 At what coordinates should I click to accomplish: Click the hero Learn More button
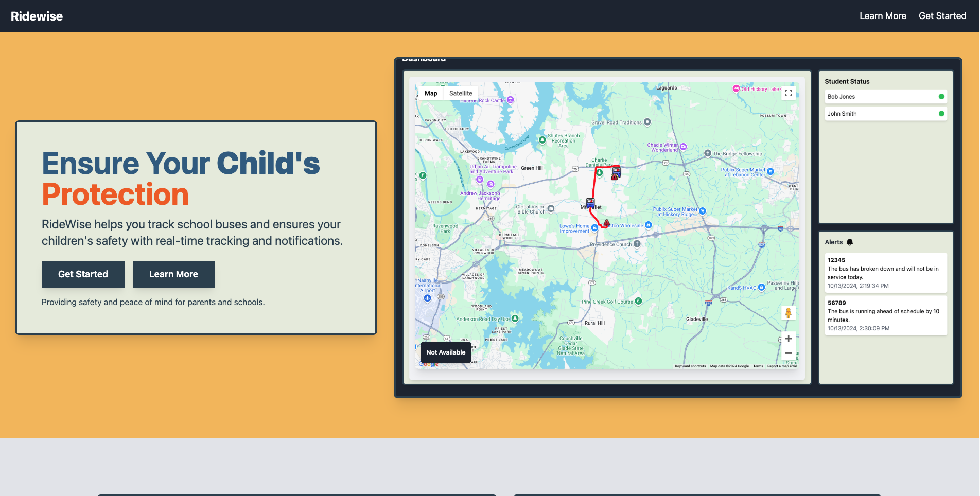click(x=173, y=274)
